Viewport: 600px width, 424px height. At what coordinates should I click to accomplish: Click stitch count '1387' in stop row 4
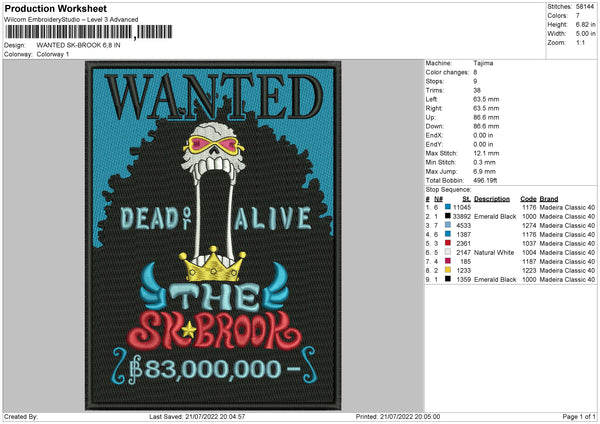point(464,235)
